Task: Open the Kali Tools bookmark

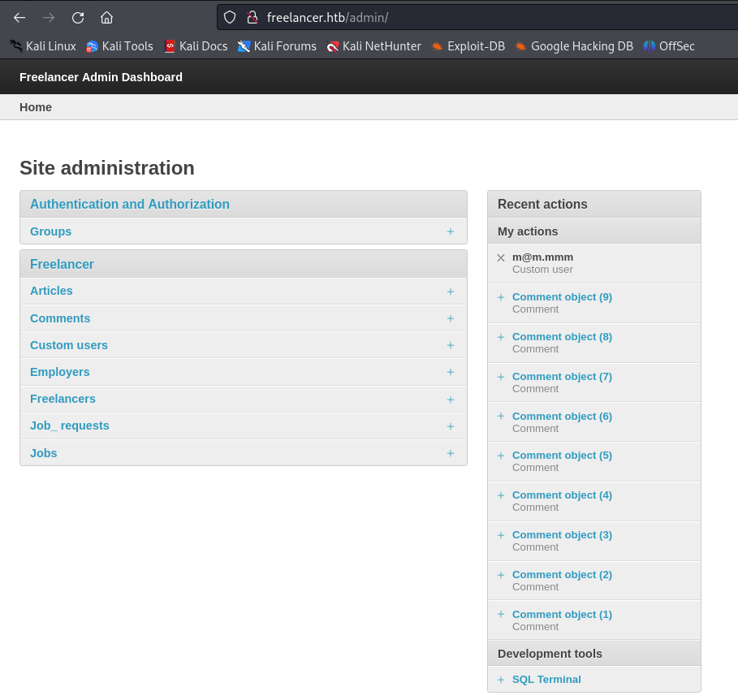Action: pyautogui.click(x=119, y=46)
